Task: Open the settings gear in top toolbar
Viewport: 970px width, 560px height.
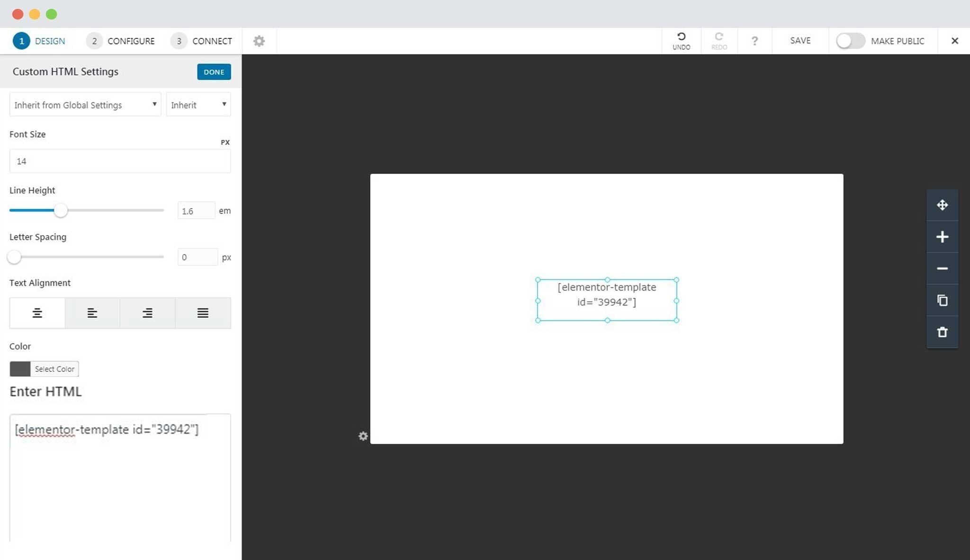Action: pyautogui.click(x=259, y=41)
